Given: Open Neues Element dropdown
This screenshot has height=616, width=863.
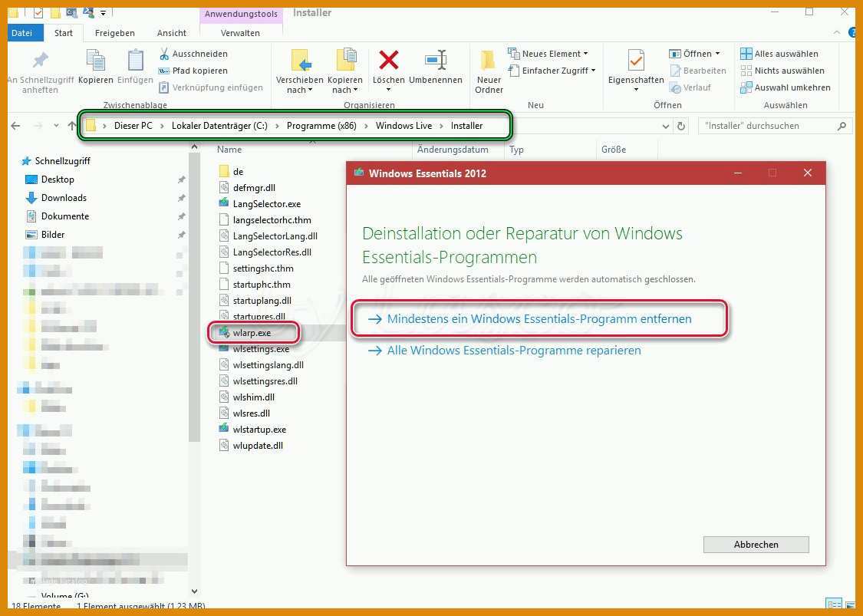Looking at the screenshot, I should point(548,54).
